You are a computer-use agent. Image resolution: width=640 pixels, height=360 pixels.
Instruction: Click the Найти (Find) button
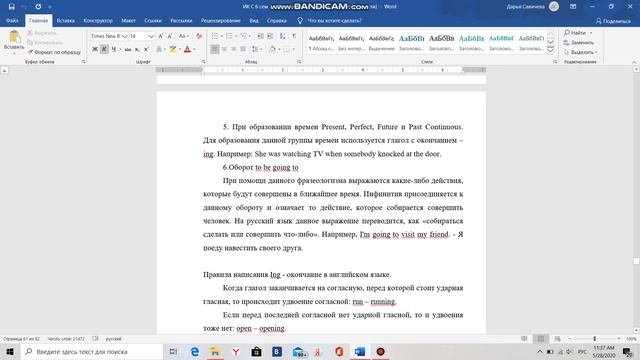click(x=575, y=33)
